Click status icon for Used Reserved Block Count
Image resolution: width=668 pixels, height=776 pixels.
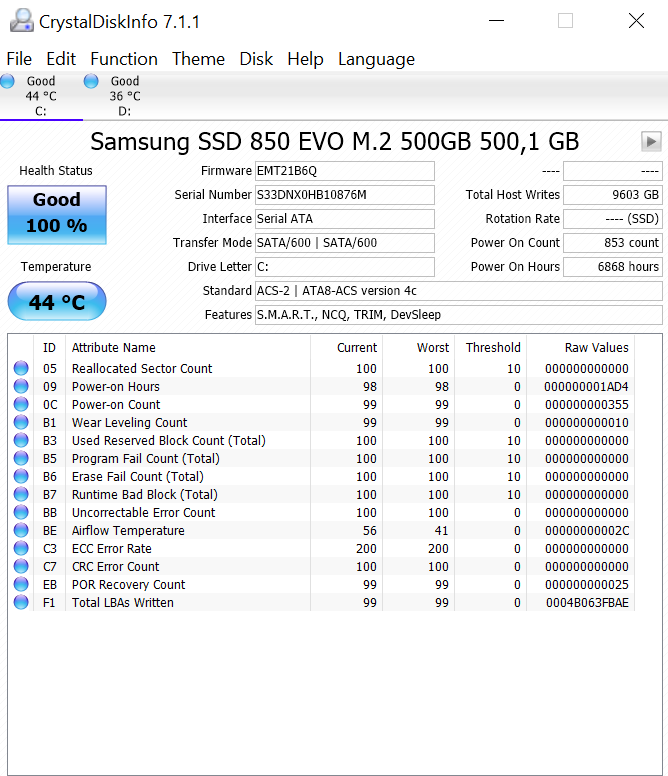click(21, 440)
